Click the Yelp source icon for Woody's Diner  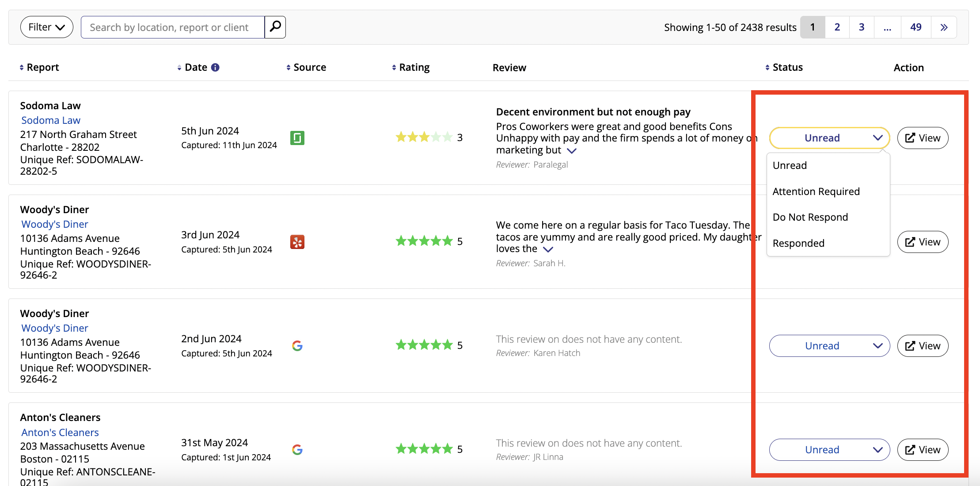click(297, 242)
